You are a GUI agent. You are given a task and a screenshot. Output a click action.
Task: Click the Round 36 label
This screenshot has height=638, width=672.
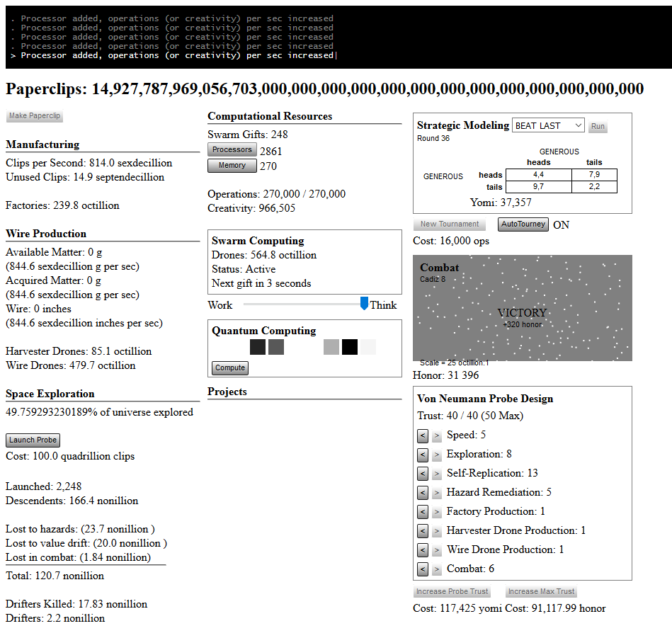(x=433, y=138)
